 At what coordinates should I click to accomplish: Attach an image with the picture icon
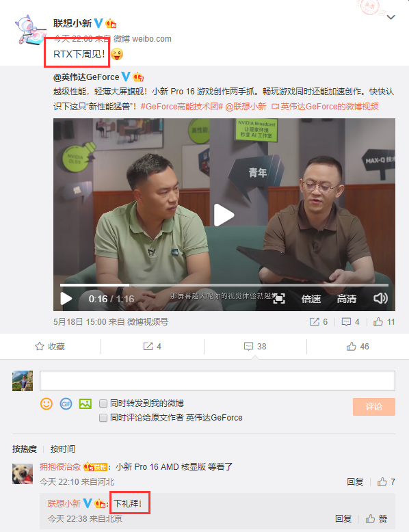pos(85,403)
